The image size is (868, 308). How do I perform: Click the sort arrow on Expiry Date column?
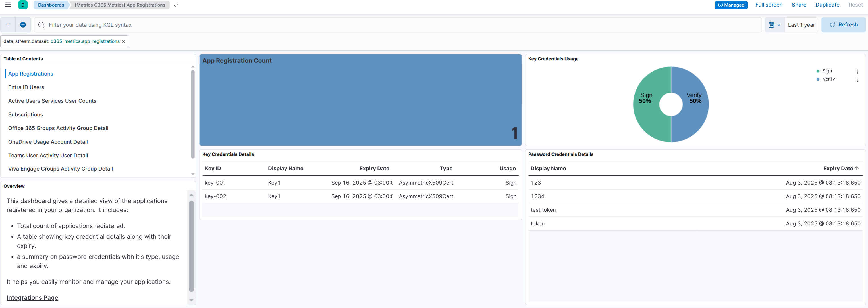pyautogui.click(x=857, y=168)
